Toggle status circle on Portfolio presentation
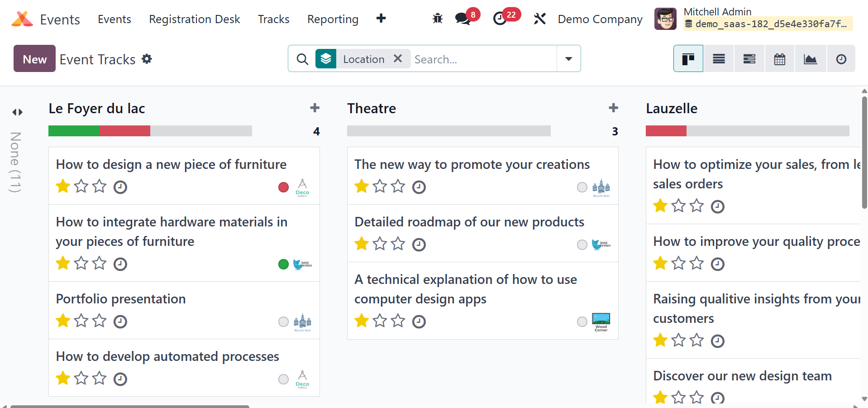Viewport: 868px width, 408px height. coord(283,322)
